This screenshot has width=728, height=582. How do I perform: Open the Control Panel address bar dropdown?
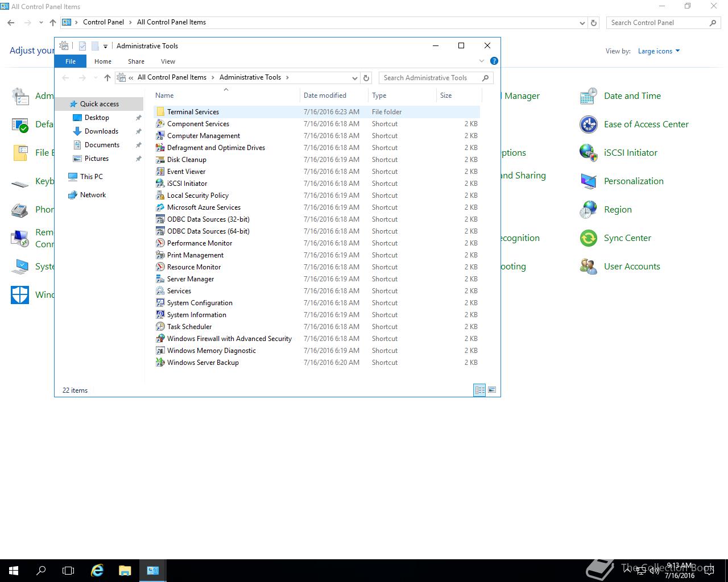point(582,23)
